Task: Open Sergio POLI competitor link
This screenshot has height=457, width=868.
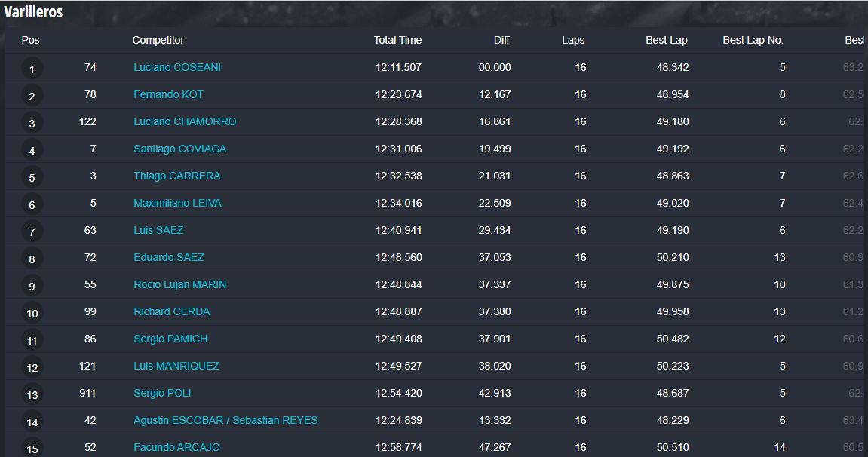Action: click(162, 394)
